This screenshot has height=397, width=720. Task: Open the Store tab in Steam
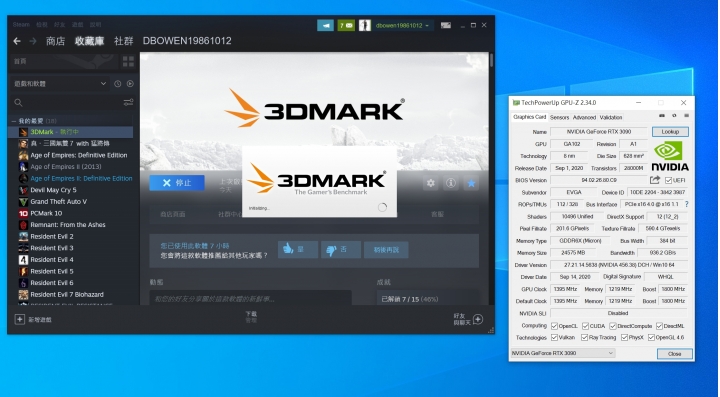click(56, 41)
